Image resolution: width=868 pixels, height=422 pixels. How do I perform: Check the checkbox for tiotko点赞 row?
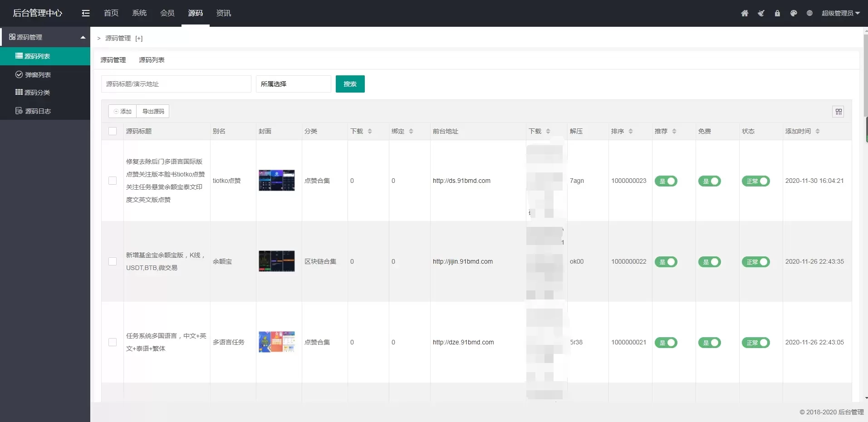click(113, 181)
